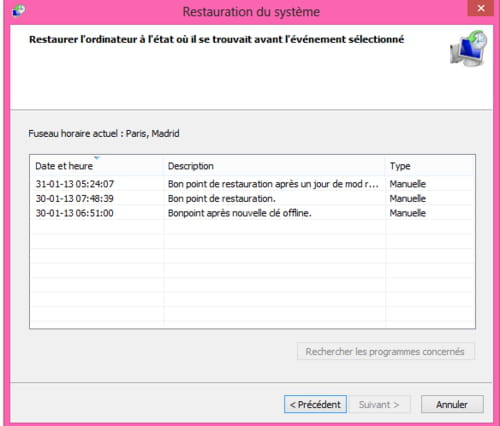Screen dimensions: 500x426
Task: Click Manuelle type in the third row
Action: click(x=408, y=213)
